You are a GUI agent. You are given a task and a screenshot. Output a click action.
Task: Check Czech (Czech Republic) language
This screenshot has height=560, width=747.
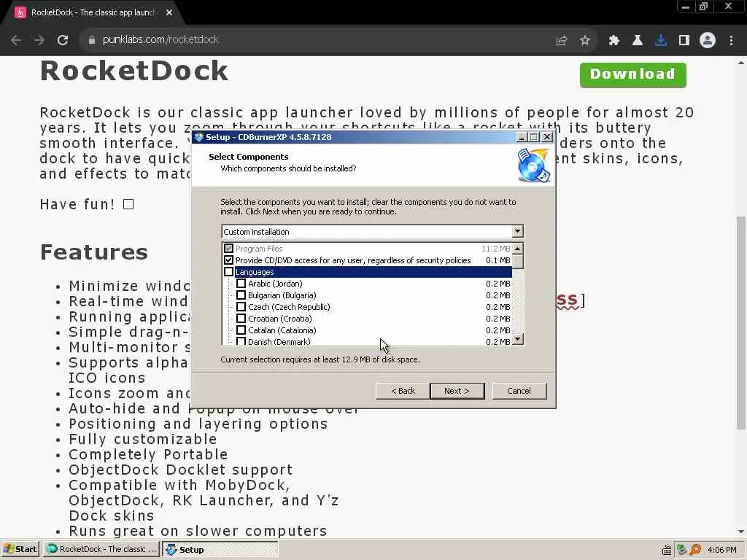[x=241, y=307]
